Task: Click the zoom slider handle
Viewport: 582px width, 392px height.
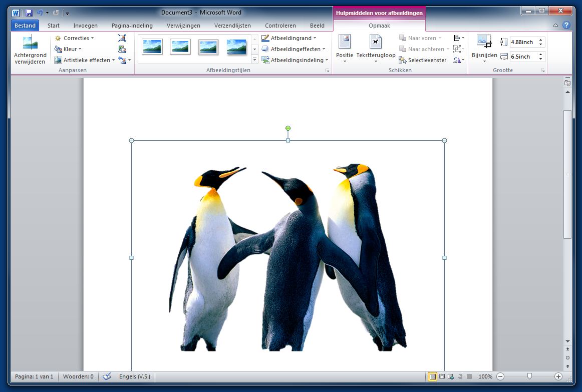Action: pos(529,376)
